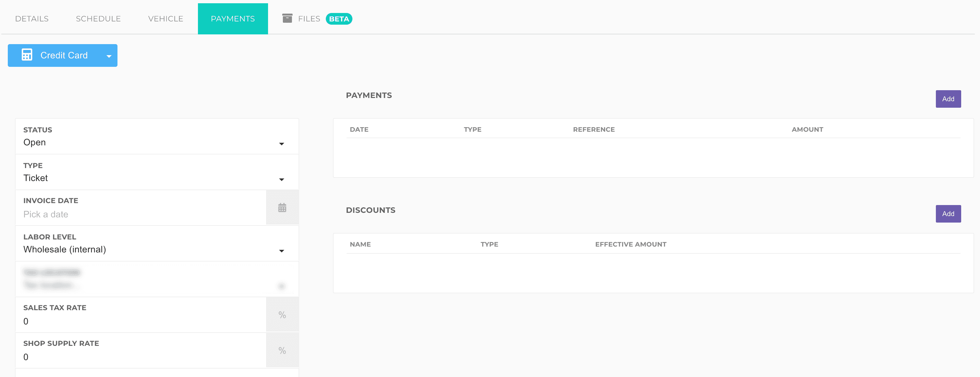Click the Invoice Date input field

141,214
